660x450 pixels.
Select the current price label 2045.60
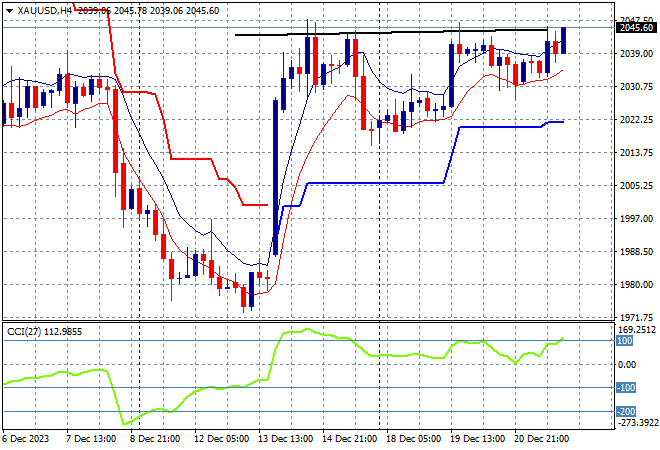click(x=636, y=28)
